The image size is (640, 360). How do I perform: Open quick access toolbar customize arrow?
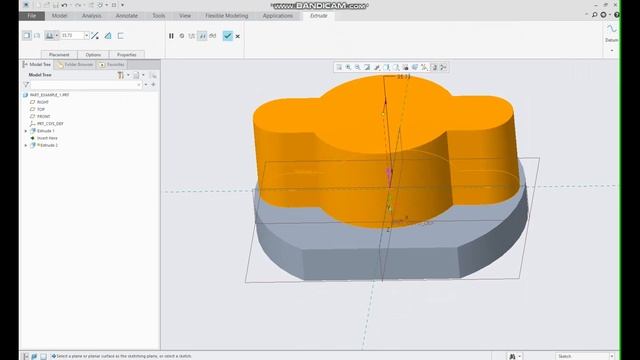(122, 5)
